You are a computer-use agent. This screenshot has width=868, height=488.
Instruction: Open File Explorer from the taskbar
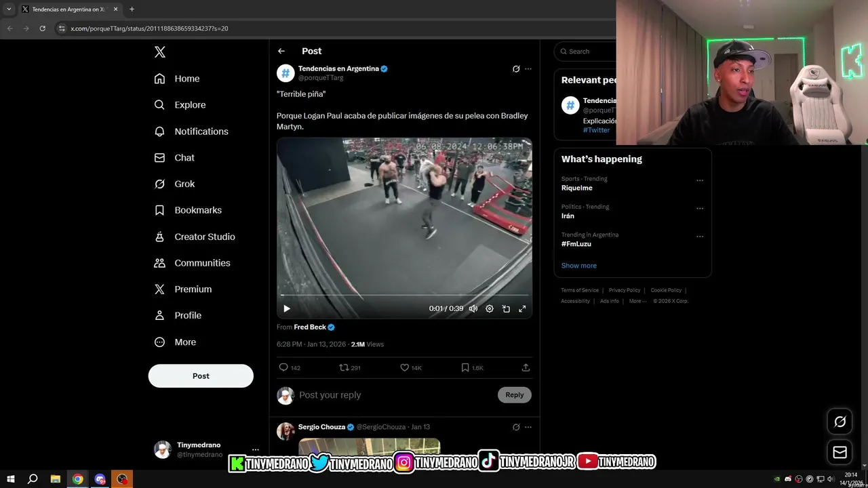[56, 479]
